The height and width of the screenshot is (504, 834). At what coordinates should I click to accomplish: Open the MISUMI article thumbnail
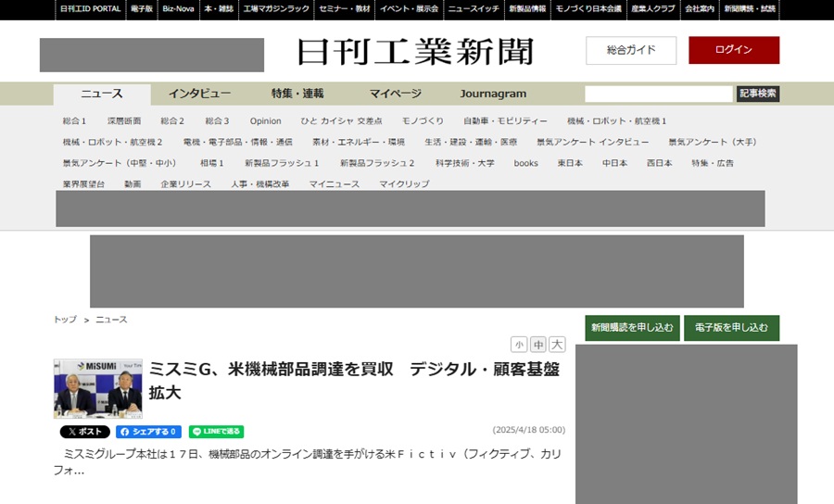coord(98,388)
